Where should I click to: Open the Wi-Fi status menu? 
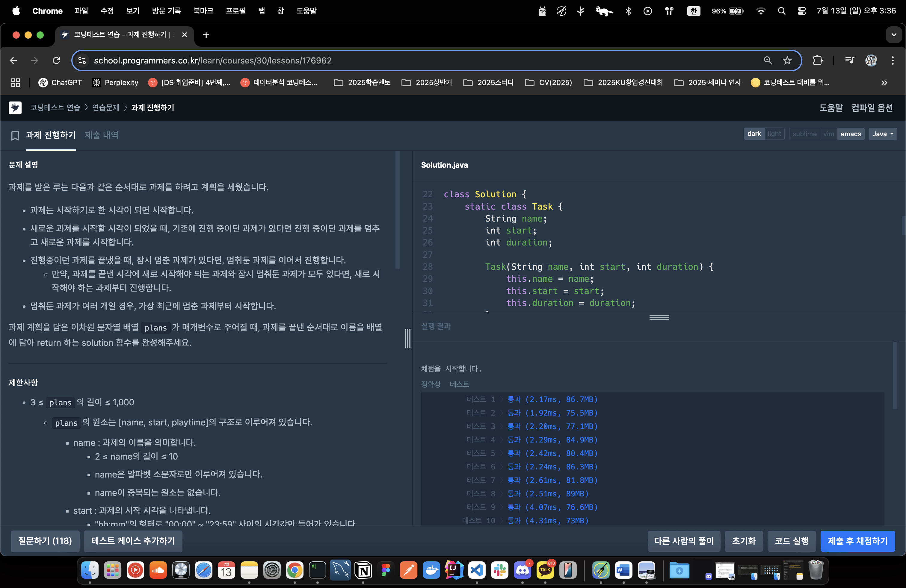pos(761,11)
